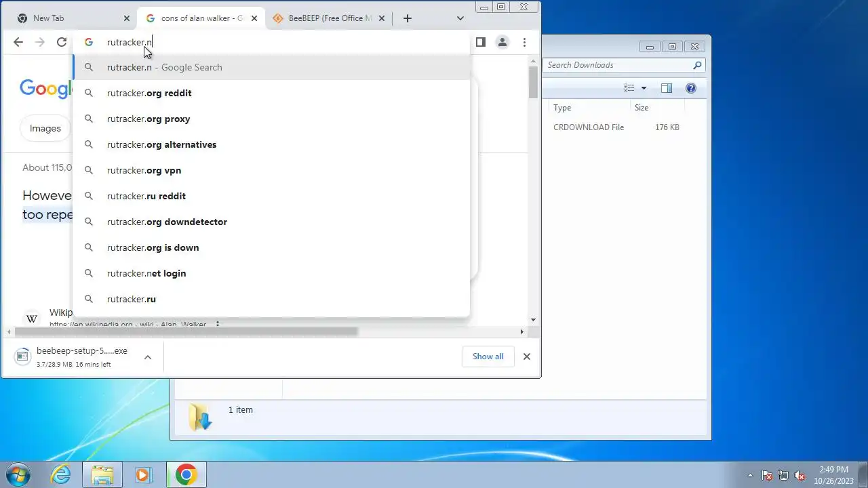This screenshot has width=868, height=488.
Task: Open Windows Explorer from taskbar
Action: point(102,474)
